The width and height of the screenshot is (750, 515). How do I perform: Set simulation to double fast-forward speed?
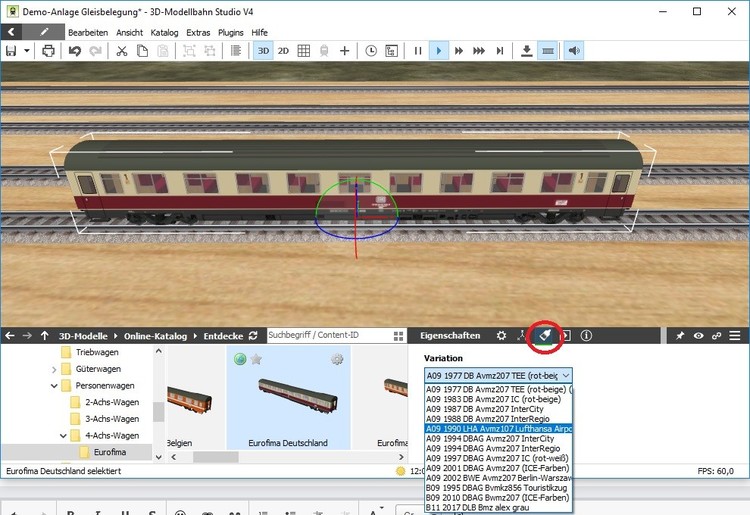point(459,51)
